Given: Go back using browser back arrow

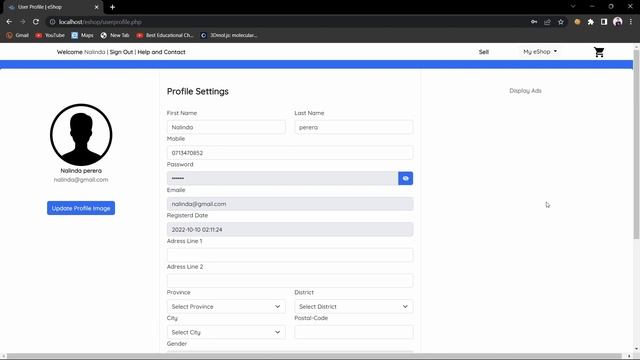Looking at the screenshot, I should (9, 22).
